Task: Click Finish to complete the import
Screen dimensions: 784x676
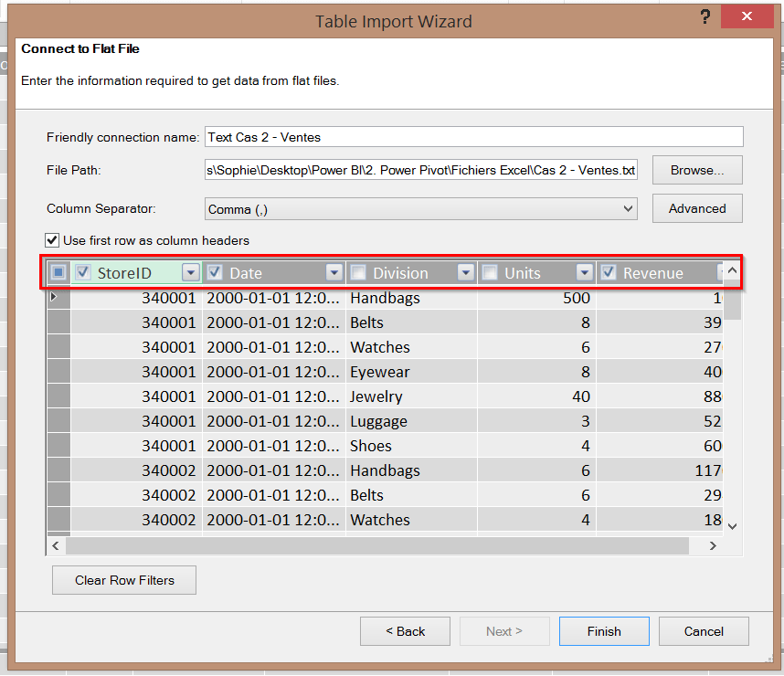Action: pyautogui.click(x=604, y=631)
